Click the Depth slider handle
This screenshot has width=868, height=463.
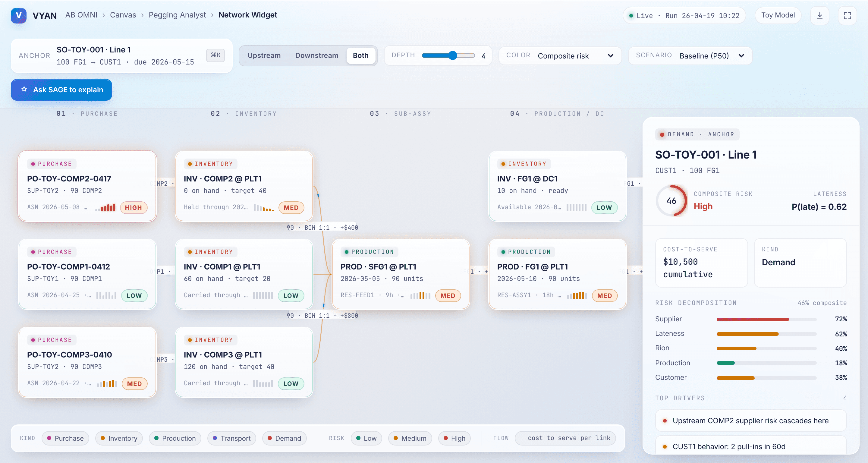coord(452,55)
